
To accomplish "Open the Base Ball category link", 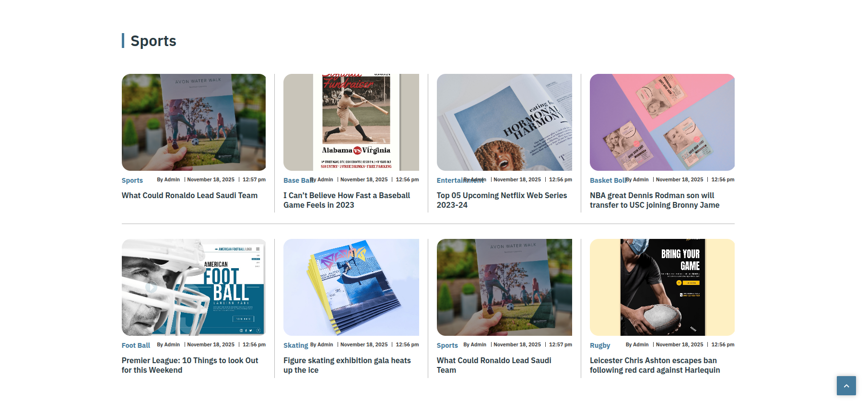I will [x=295, y=181].
